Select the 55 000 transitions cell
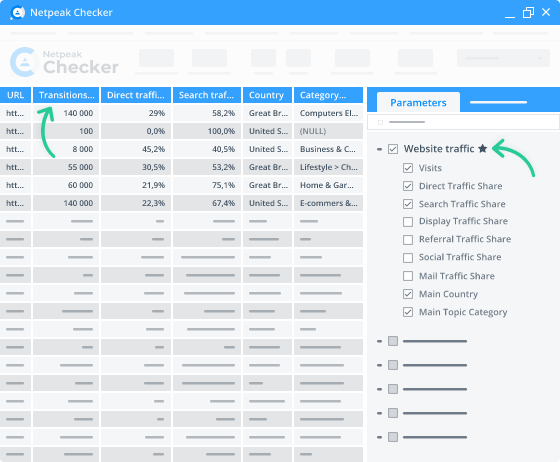The image size is (560, 462). click(66, 167)
